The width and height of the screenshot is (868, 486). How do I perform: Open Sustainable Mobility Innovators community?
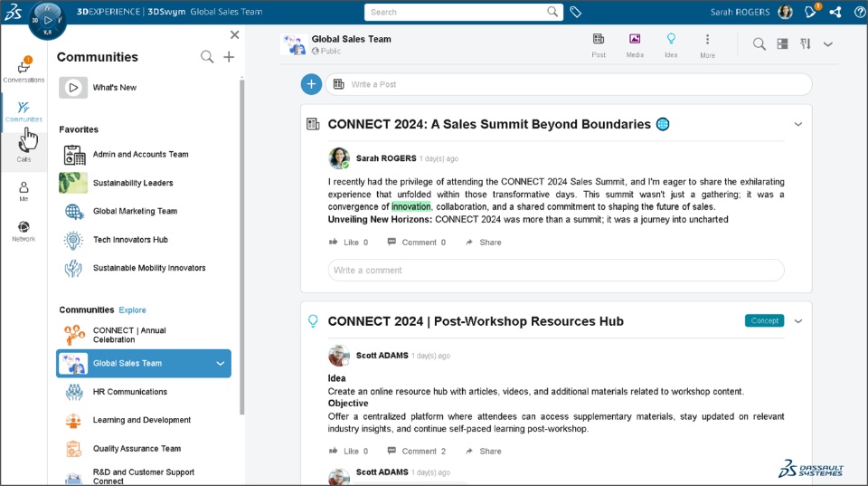[149, 268]
